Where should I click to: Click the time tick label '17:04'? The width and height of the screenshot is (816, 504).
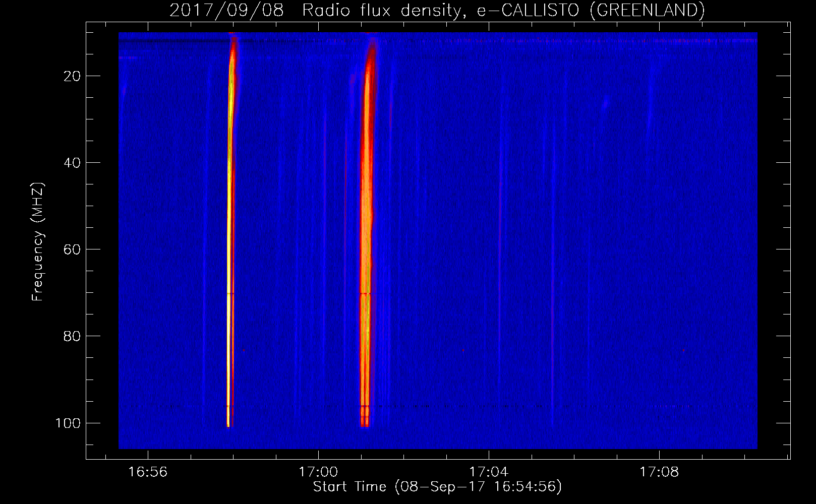coord(489,472)
